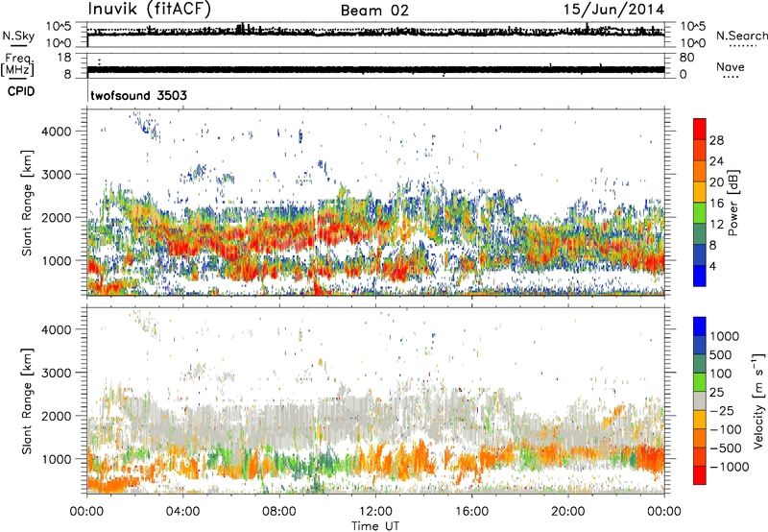
Task: Pick the gray segment of the velocity colorbar
Action: (x=700, y=400)
